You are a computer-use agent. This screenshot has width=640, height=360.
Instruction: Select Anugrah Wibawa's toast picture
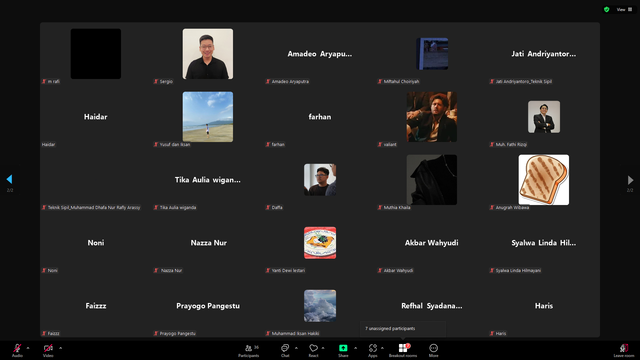544,180
